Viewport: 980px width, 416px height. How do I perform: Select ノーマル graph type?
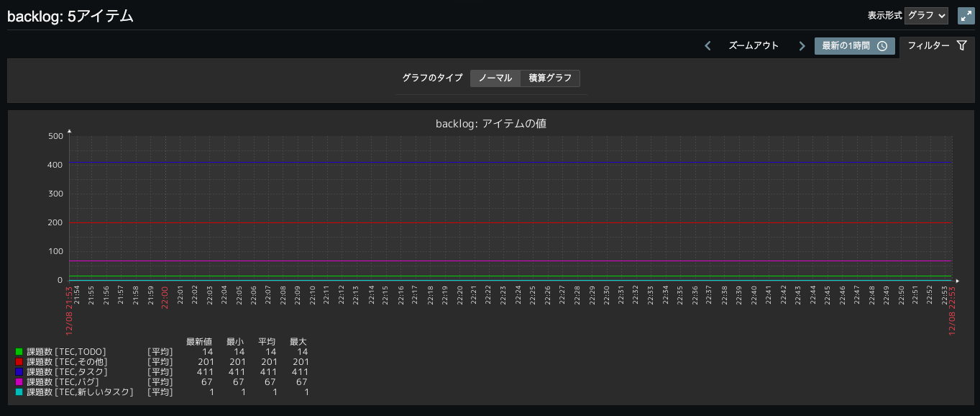point(495,78)
